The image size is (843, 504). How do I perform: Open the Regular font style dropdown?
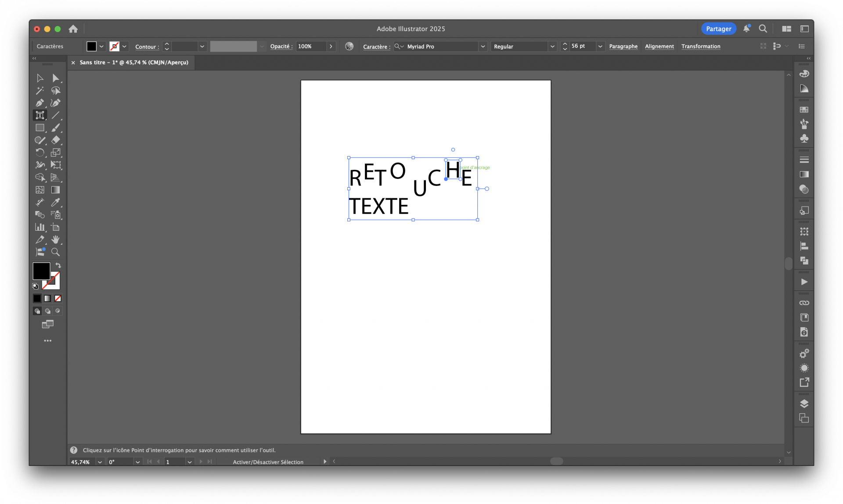coord(553,46)
